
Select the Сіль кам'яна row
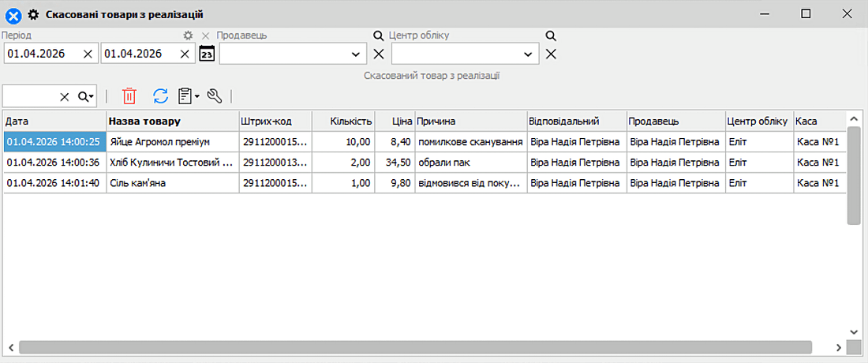172,183
